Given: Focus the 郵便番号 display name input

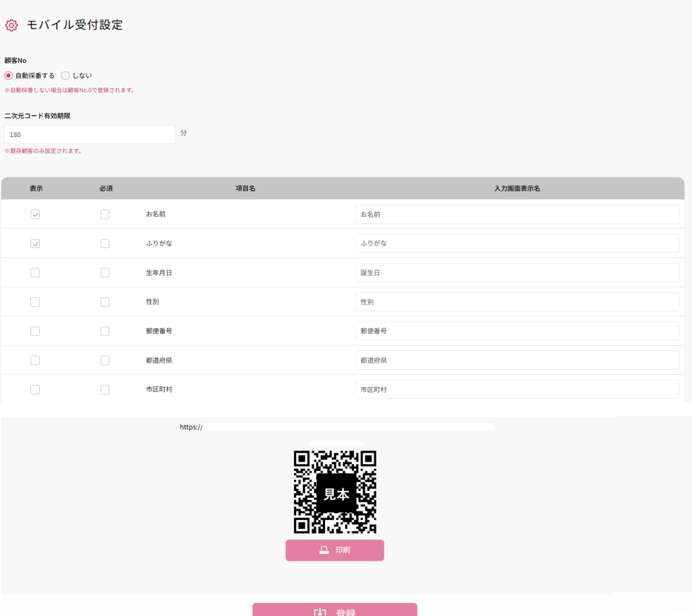Looking at the screenshot, I should pyautogui.click(x=517, y=331).
